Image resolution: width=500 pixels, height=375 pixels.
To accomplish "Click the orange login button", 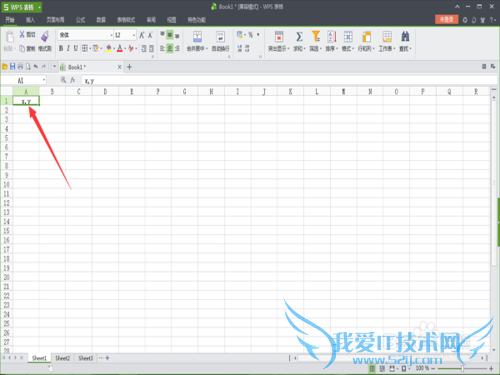I will click(447, 19).
